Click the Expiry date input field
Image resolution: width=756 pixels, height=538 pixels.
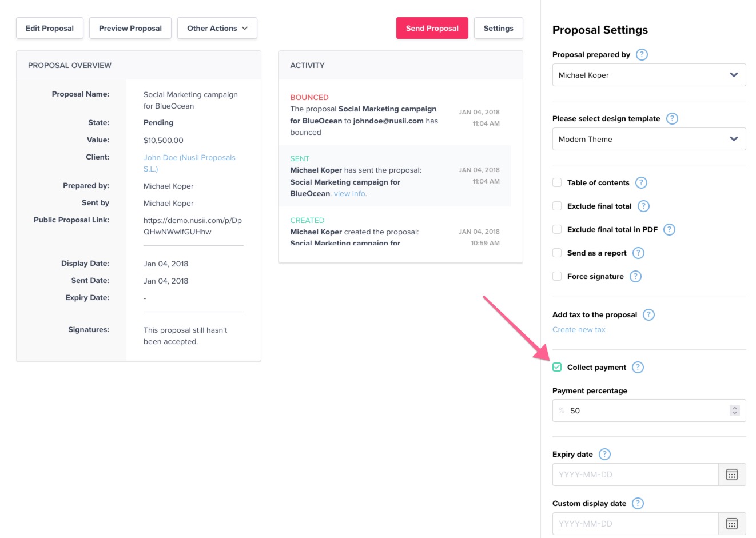point(635,475)
